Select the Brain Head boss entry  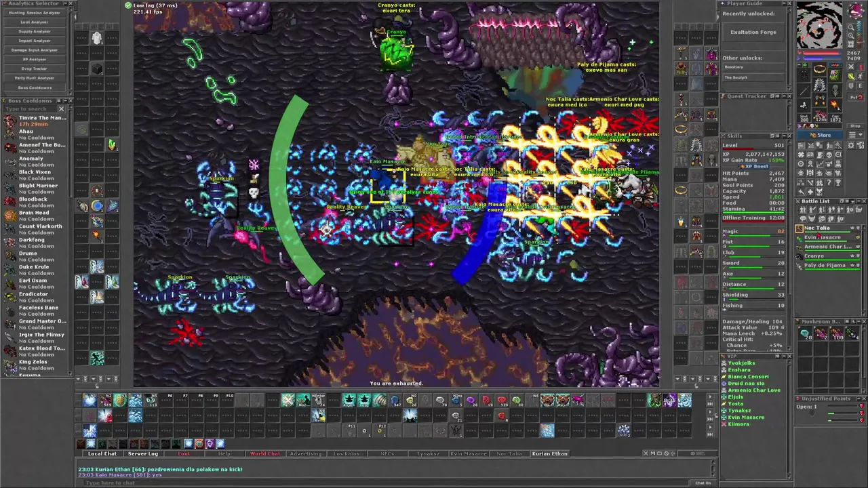pos(35,216)
